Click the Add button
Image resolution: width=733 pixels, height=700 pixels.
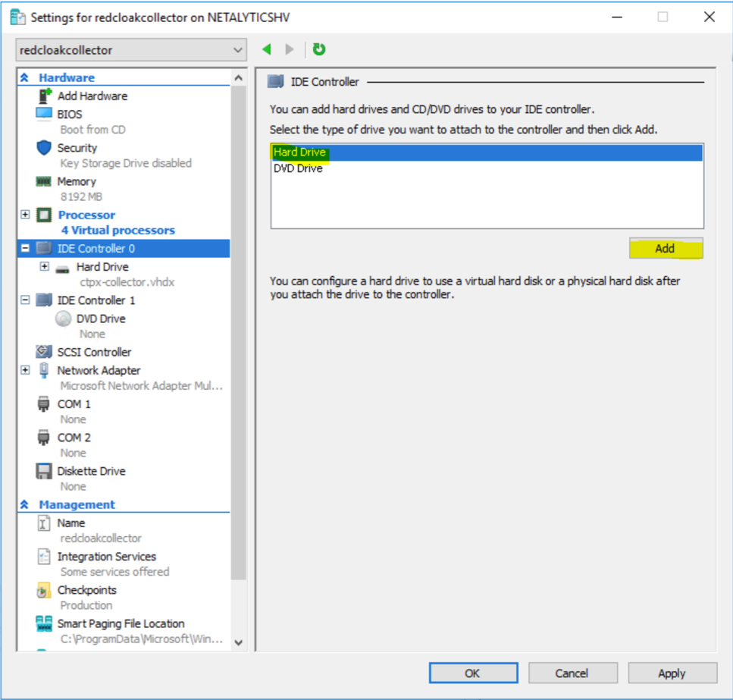pos(666,248)
